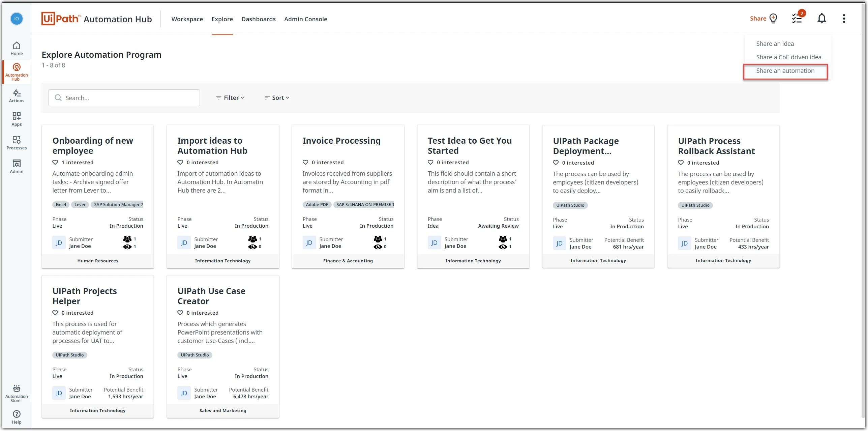Open the Processes sidebar icon

point(17,143)
